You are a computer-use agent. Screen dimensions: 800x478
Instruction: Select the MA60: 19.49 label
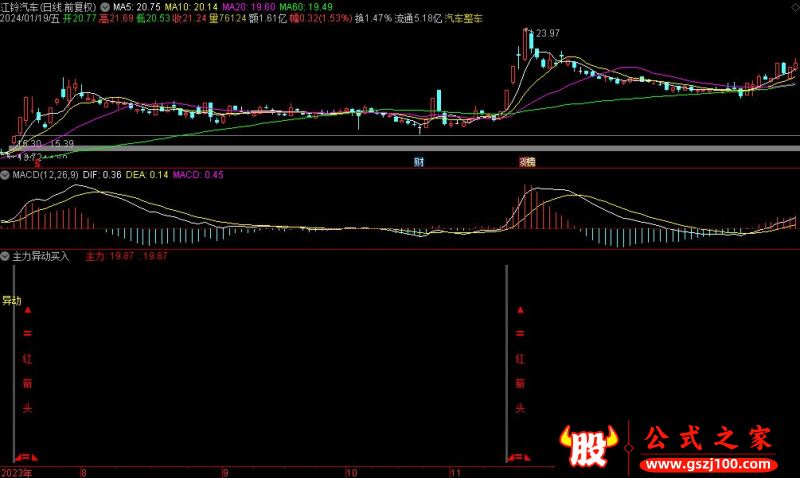[306, 7]
